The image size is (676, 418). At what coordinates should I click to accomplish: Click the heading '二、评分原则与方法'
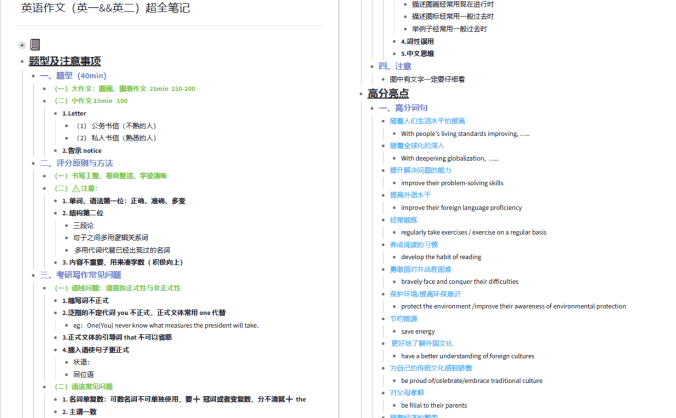point(77,163)
